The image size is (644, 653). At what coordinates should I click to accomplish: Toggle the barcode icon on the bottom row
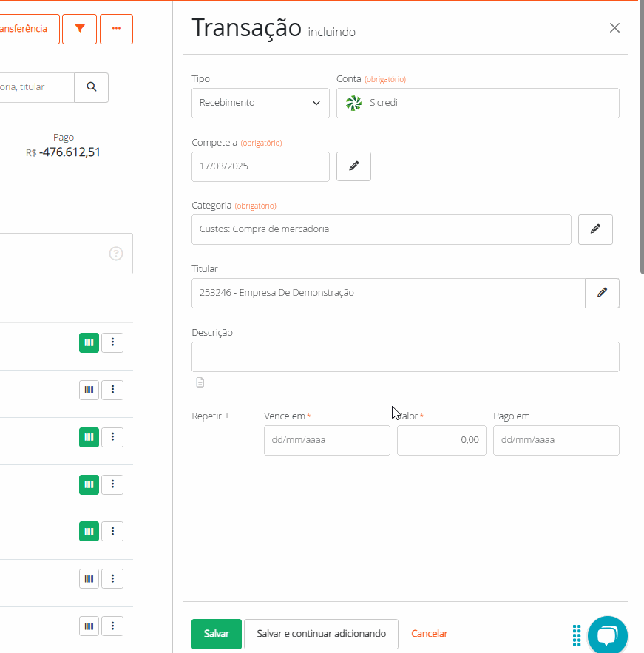click(89, 626)
